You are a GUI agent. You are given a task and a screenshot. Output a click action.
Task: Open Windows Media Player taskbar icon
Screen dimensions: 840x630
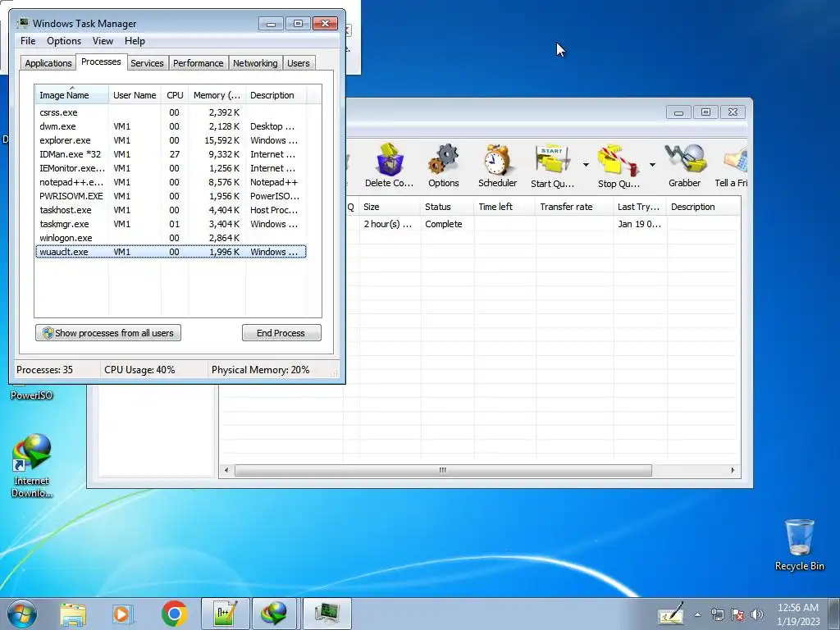(123, 614)
